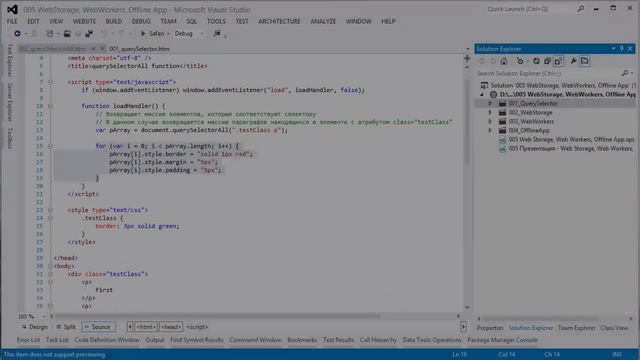Click the Solution Explorer Back icon
Screen dimensions: 640x360
[x=482, y=61]
